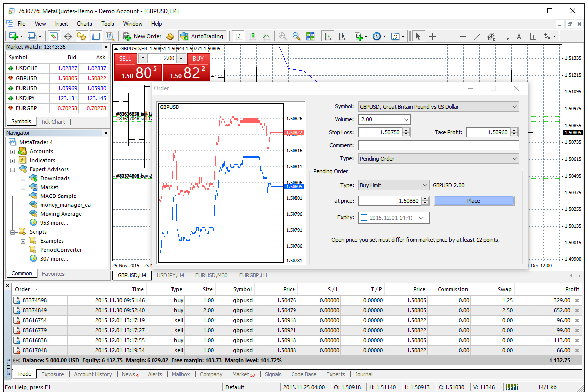The image size is (588, 392).
Task: Increase the at price stepper value
Action: pos(425,199)
